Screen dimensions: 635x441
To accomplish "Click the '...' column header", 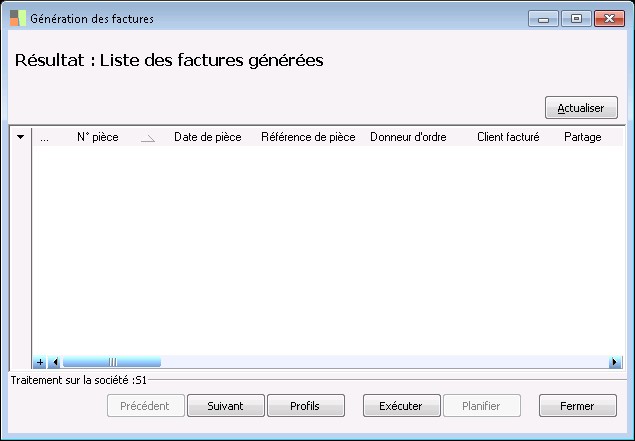I will point(44,138).
